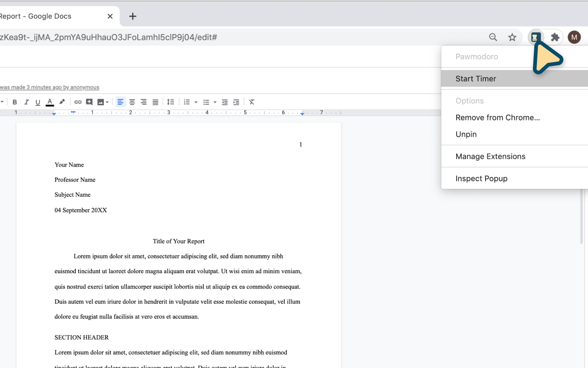Screen dimensions: 588x368
Task: Toggle bold formatting in the toolbar
Action: coord(15,102)
